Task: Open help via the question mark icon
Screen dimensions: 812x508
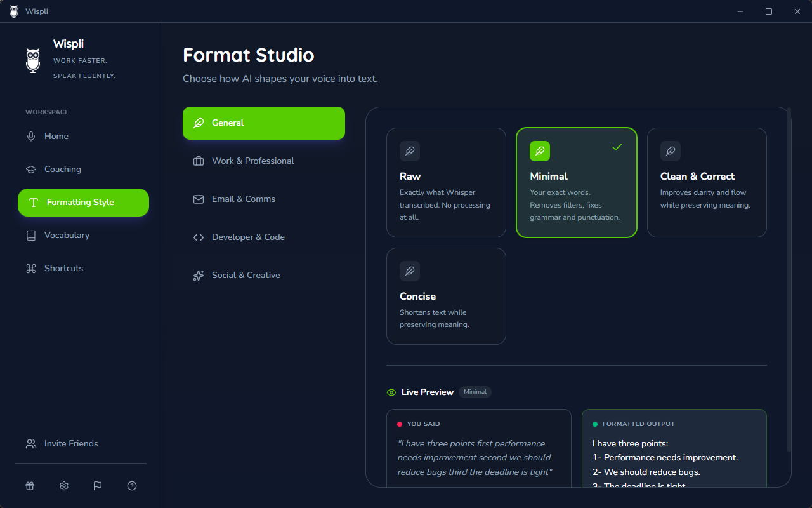Action: (x=131, y=485)
